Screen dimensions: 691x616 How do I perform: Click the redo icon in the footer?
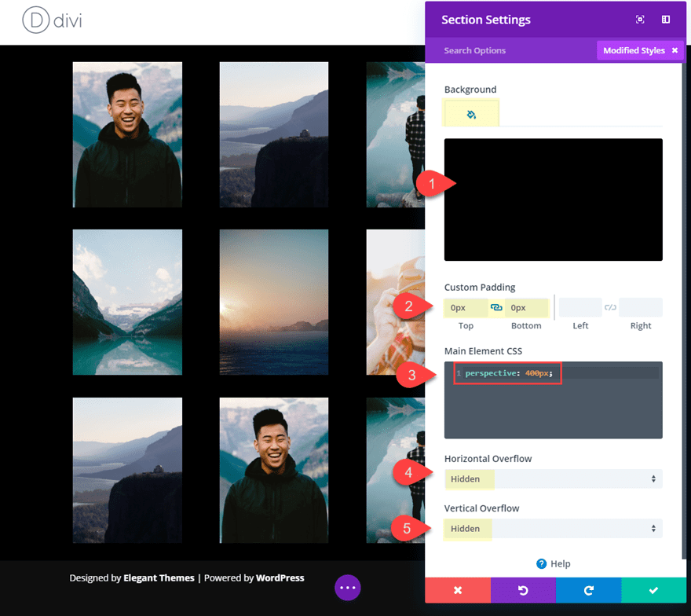click(x=587, y=590)
